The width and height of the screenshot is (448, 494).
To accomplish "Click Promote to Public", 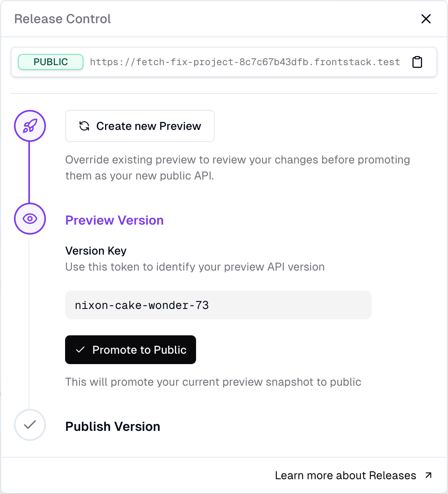I will click(131, 350).
